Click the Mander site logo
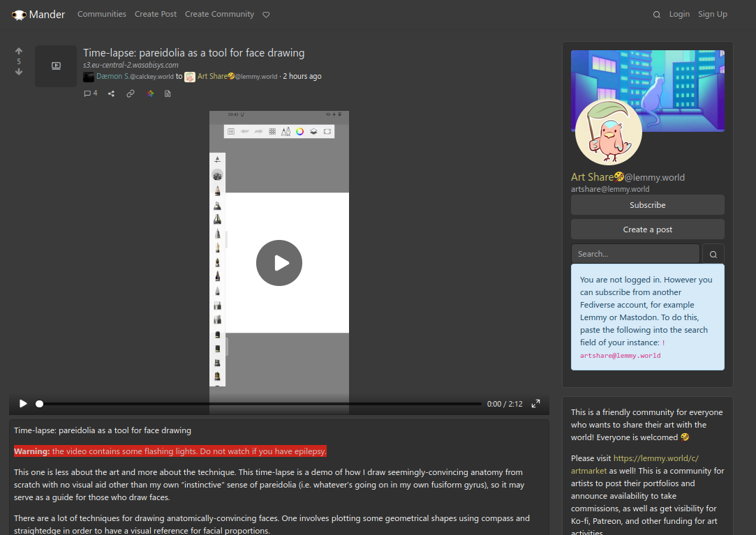 tap(38, 14)
